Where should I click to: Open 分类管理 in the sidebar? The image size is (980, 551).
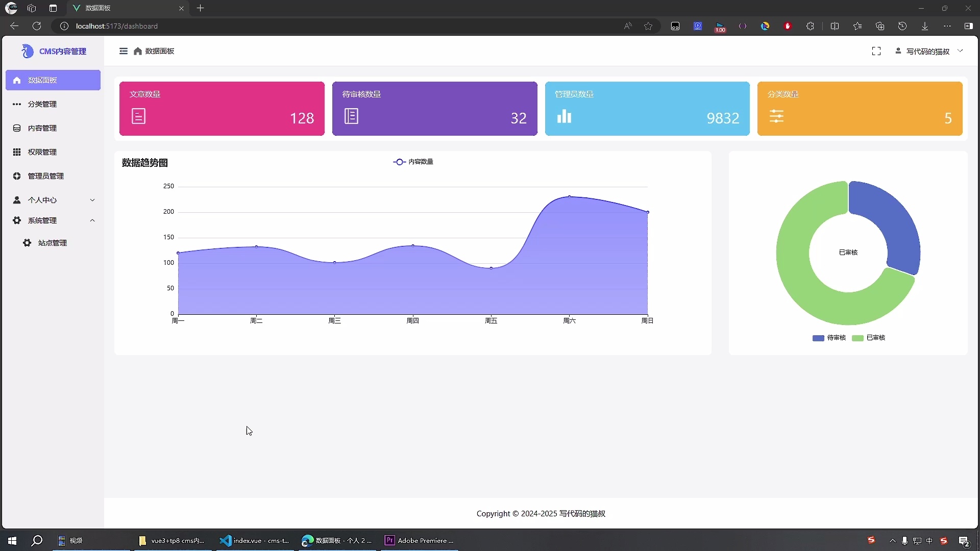click(53, 104)
